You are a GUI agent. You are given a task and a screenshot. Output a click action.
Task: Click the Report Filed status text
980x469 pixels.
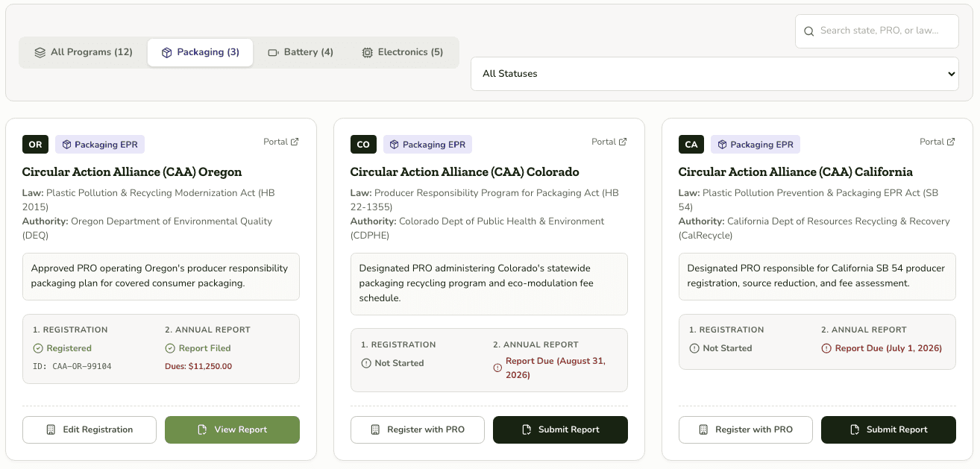pos(204,348)
